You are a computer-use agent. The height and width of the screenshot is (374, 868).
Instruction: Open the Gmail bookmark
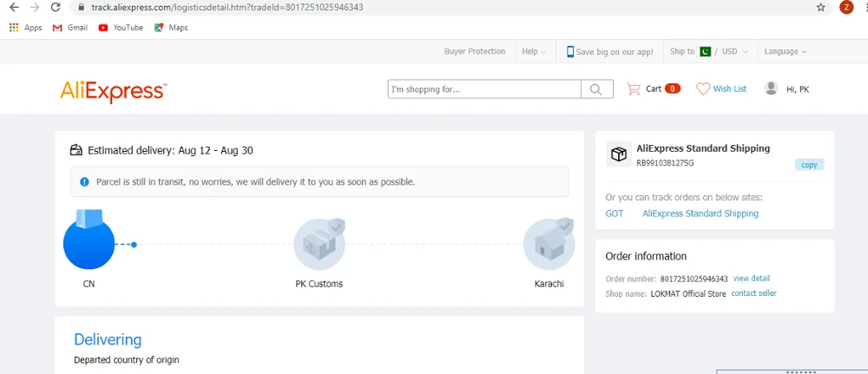coord(69,28)
